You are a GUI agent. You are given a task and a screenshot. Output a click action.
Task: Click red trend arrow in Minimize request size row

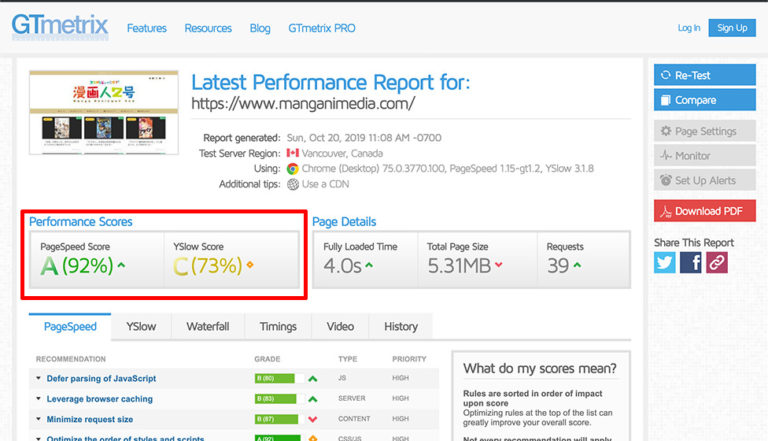[x=312, y=419]
